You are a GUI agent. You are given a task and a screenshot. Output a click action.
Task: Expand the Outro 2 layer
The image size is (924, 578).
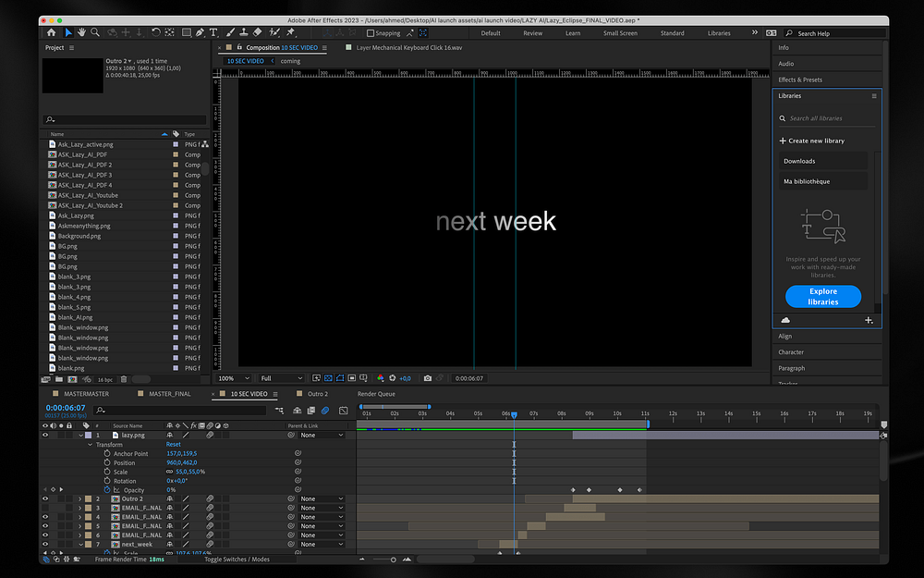pos(80,499)
